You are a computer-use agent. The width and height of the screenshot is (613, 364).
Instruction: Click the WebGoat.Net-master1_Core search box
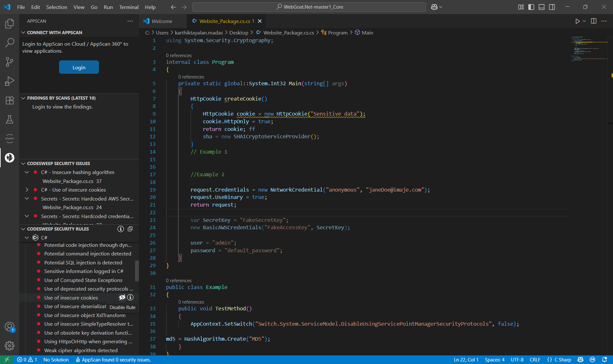click(x=309, y=7)
